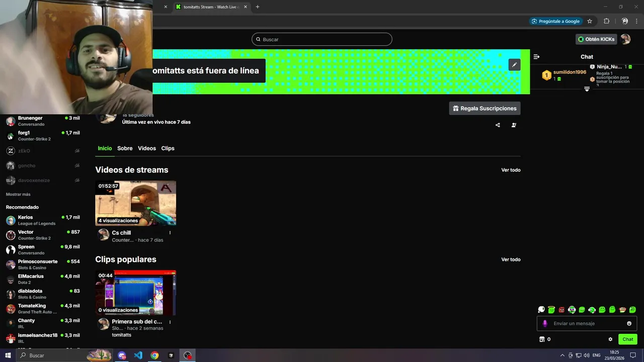Expand sidebar with Mostrar más
The width and height of the screenshot is (644, 362).
click(18, 194)
